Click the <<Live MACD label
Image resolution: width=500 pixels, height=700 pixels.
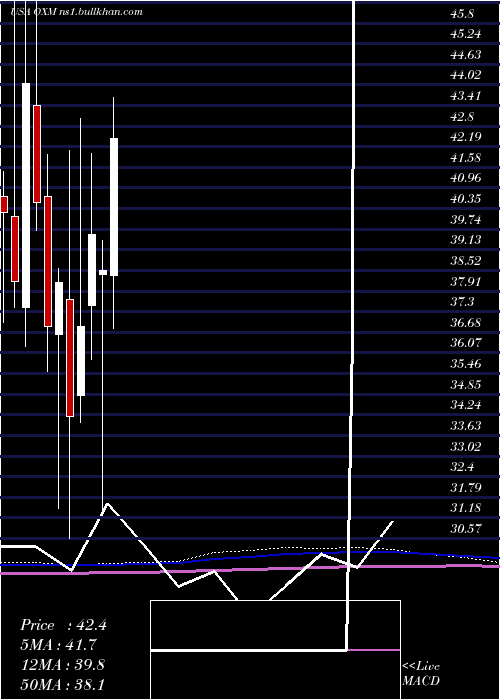pyautogui.click(x=421, y=673)
